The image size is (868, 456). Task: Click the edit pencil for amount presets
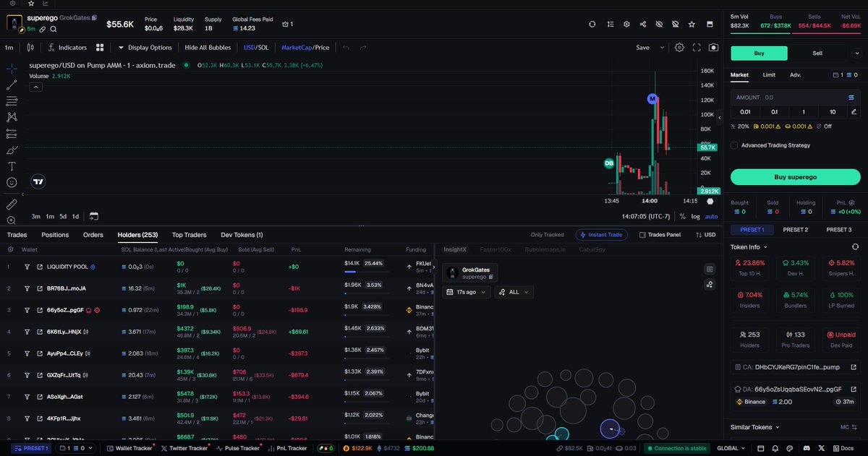[854, 111]
